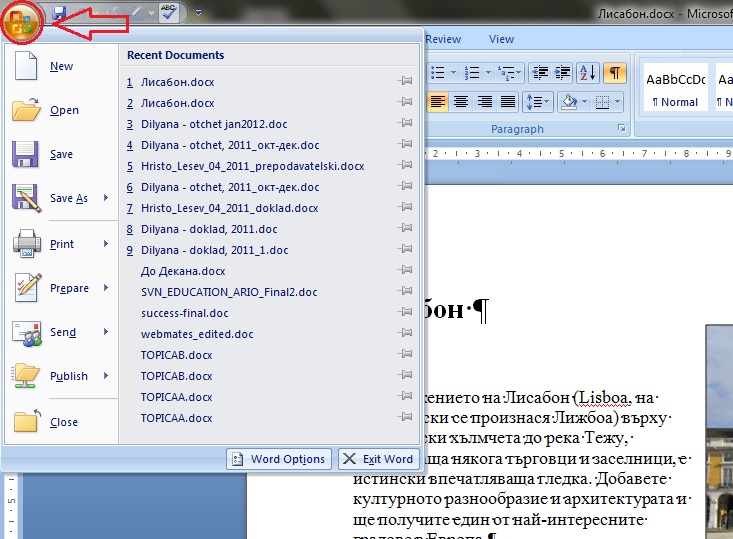733x539 pixels.
Task: Choose New from the Office menu
Action: [61, 66]
